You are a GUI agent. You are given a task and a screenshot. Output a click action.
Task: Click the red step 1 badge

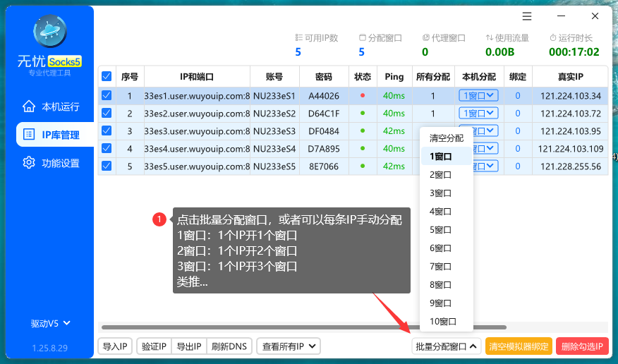[159, 219]
